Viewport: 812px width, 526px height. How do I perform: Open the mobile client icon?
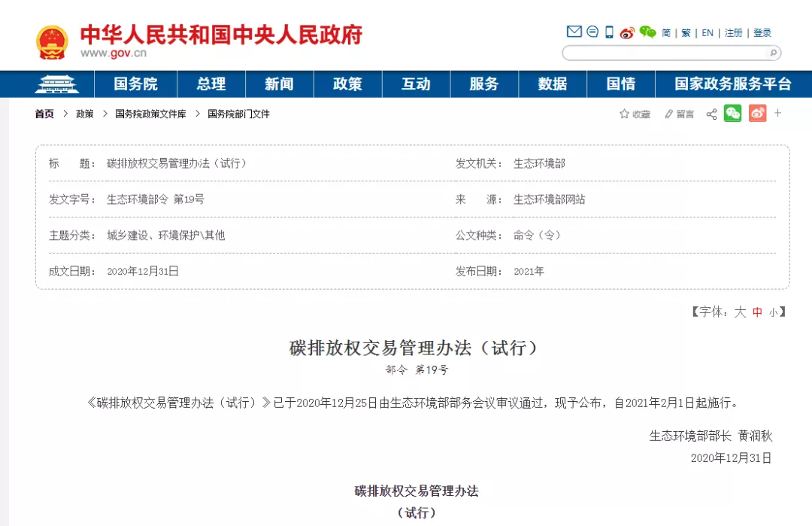click(609, 32)
